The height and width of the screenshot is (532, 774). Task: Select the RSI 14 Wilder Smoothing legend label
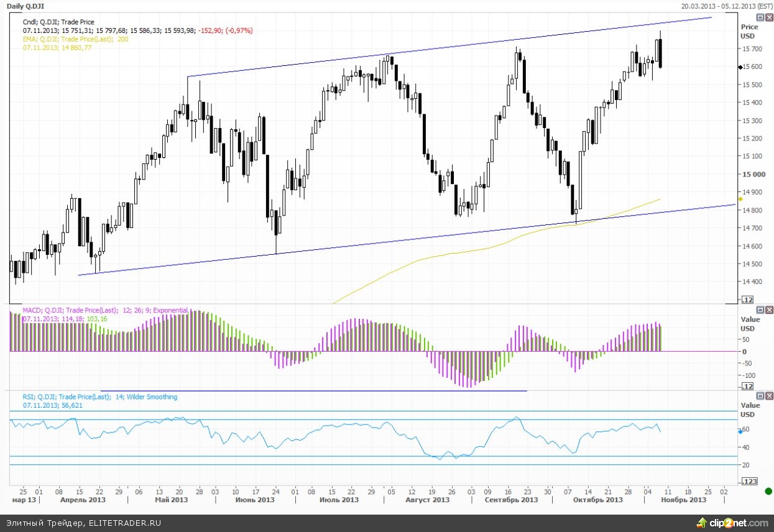tap(99, 397)
